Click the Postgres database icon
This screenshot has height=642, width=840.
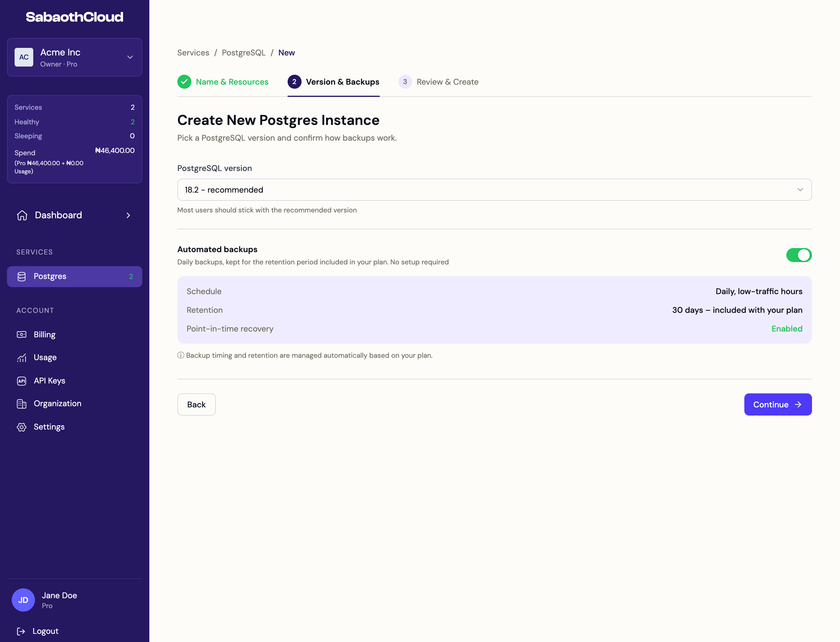[x=22, y=277]
